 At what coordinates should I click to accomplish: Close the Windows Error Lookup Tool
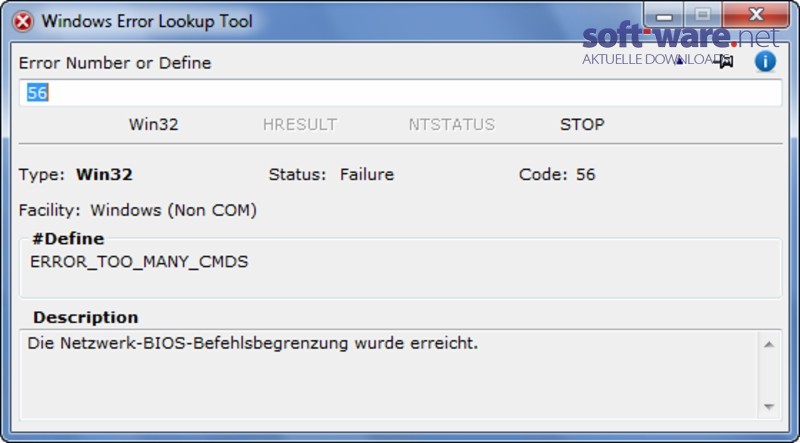pyautogui.click(x=756, y=15)
